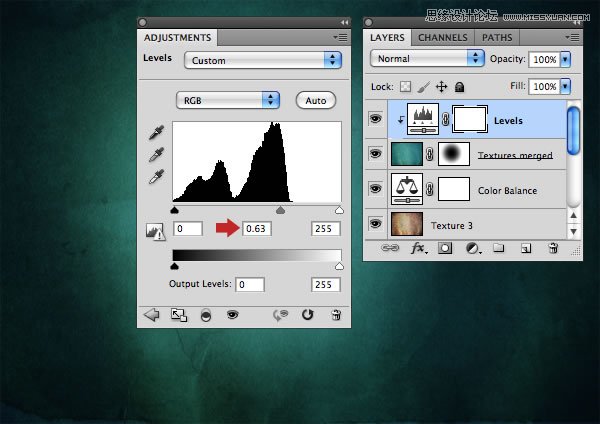Open the RGB channel dropdown
The width and height of the screenshot is (600, 424).
tap(227, 100)
